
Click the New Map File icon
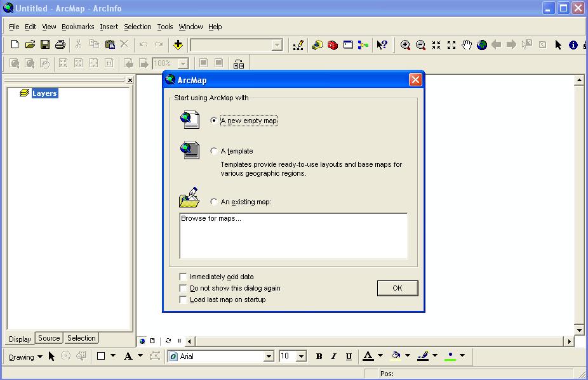pyautogui.click(x=15, y=44)
